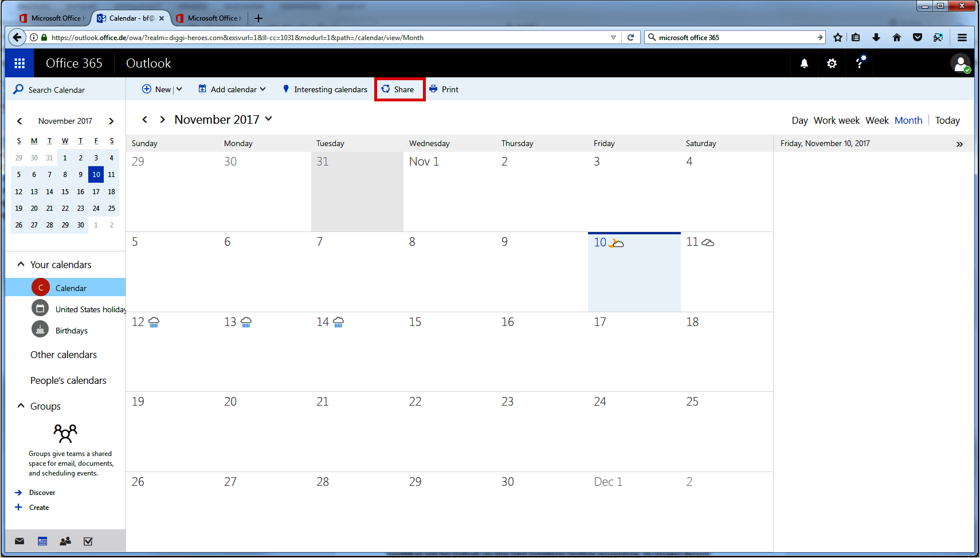The width and height of the screenshot is (980, 558).
Task: Toggle the Birthdays calendar visibility
Action: tap(40, 329)
